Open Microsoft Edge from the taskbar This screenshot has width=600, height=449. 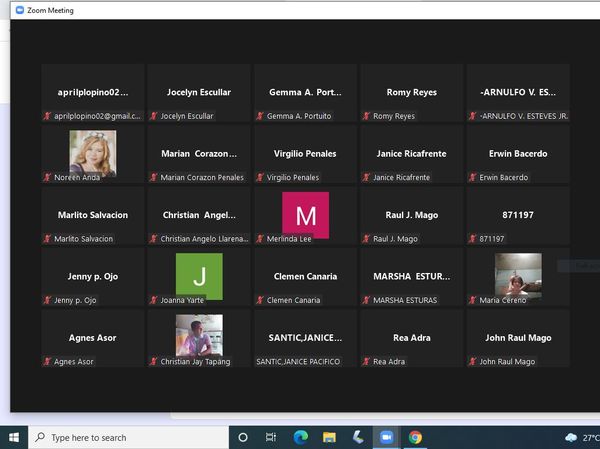(300, 437)
